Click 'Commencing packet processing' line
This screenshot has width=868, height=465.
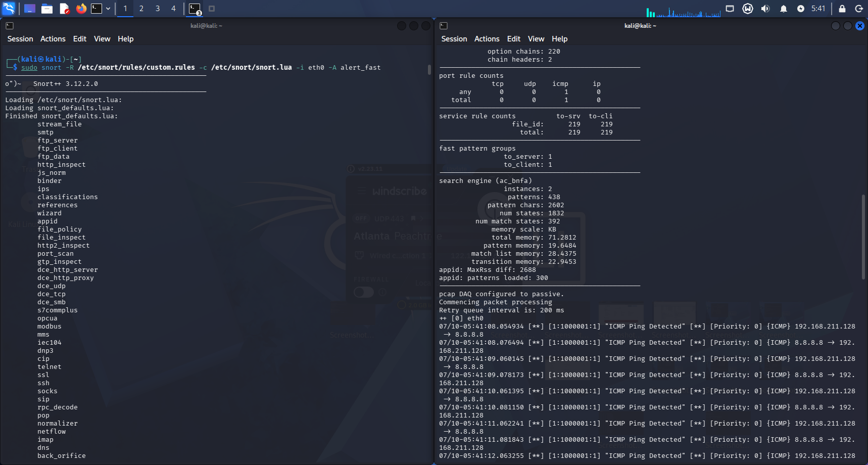tap(496, 302)
